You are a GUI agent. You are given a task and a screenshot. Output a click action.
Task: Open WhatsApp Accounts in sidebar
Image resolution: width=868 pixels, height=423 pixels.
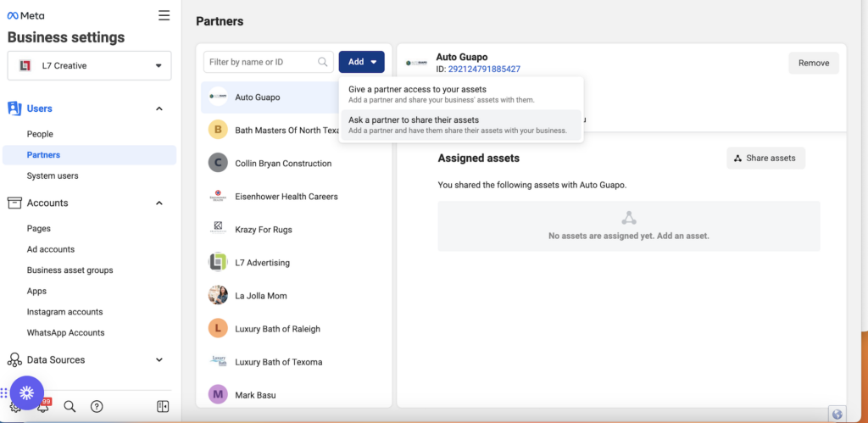pos(65,333)
